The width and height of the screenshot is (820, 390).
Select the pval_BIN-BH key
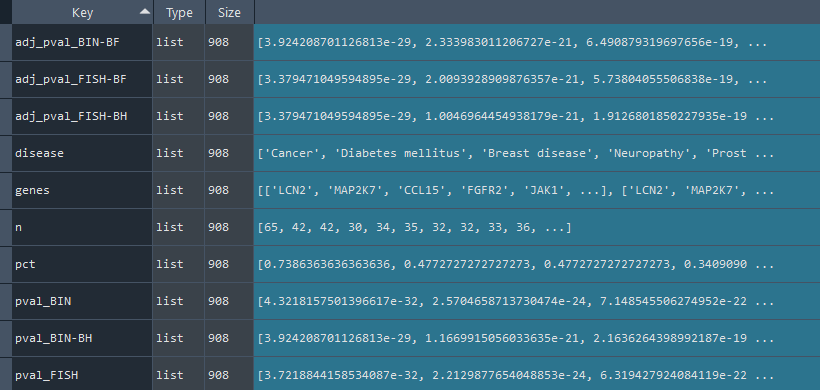point(82,339)
